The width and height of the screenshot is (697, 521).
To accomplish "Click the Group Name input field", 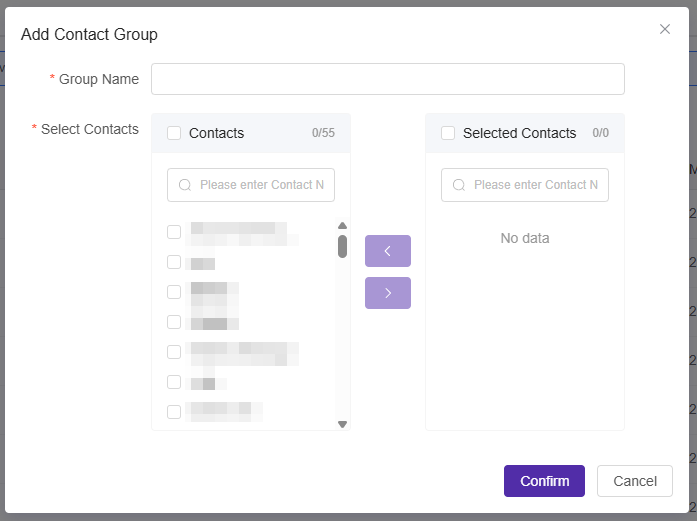I will [387, 79].
